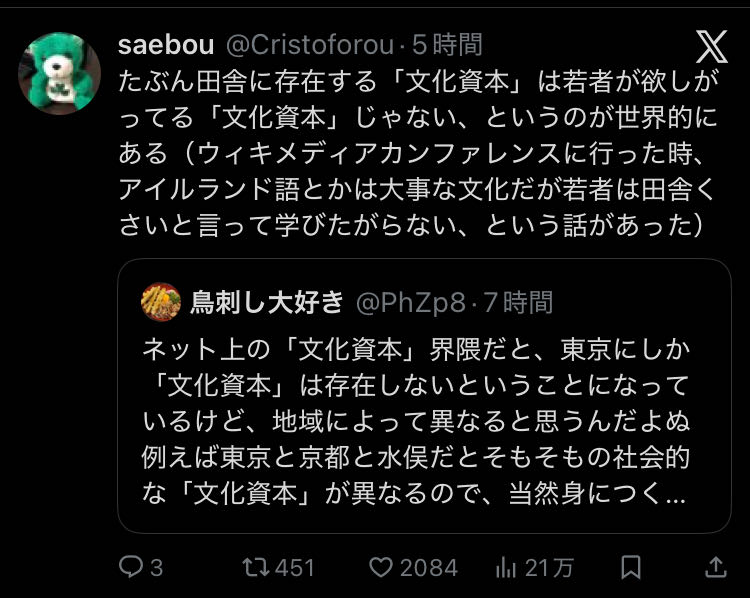The width and height of the screenshot is (750, 598).
Task: Click the reply speech bubble icon
Action: (x=131, y=568)
